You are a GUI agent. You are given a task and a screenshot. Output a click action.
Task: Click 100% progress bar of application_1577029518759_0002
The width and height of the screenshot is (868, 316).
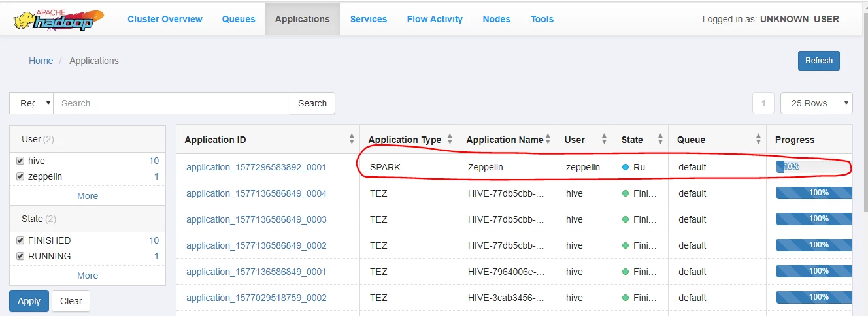[814, 297]
